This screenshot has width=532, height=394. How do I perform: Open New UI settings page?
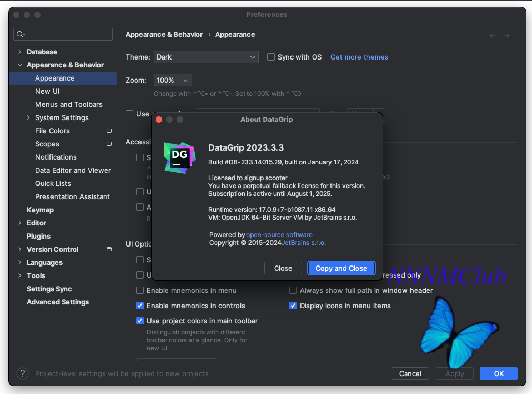pyautogui.click(x=47, y=91)
